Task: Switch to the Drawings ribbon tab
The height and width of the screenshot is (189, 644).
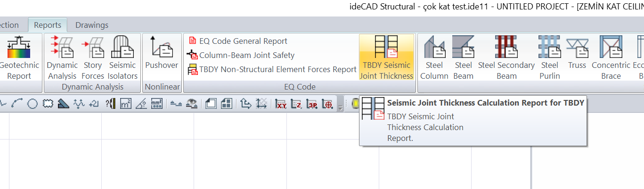Action: [92, 25]
